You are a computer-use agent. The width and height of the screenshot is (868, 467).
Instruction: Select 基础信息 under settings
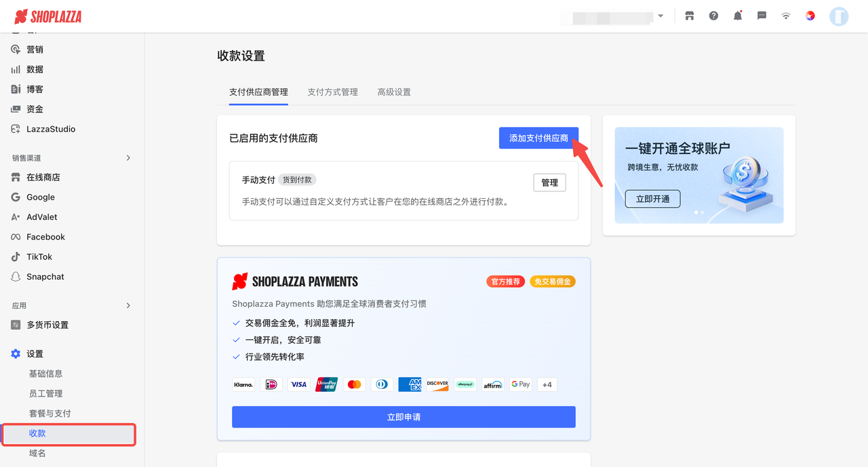point(45,373)
